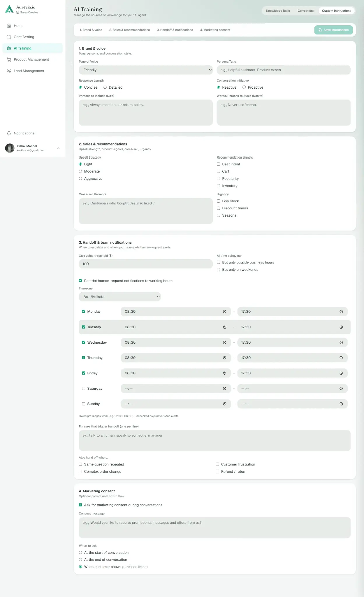Click the Product Management cart icon
This screenshot has width=364, height=597.
tap(9, 59)
